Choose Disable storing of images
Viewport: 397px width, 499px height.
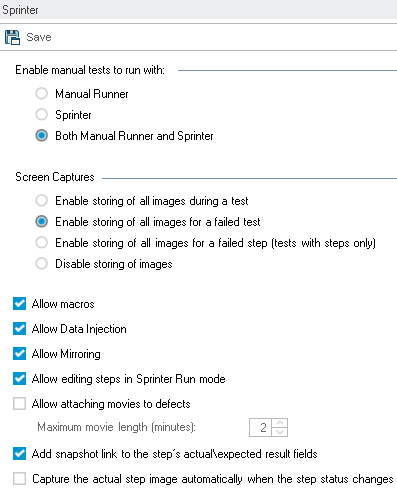(41, 264)
